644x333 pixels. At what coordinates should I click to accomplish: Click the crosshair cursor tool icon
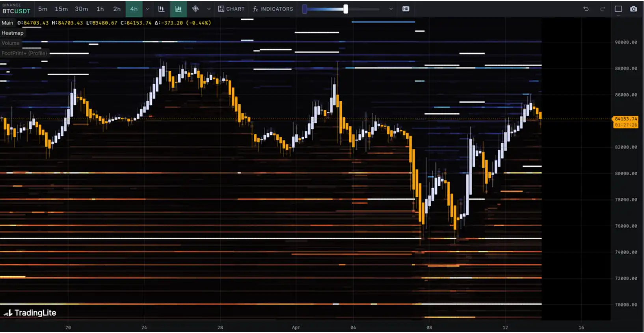coord(195,9)
